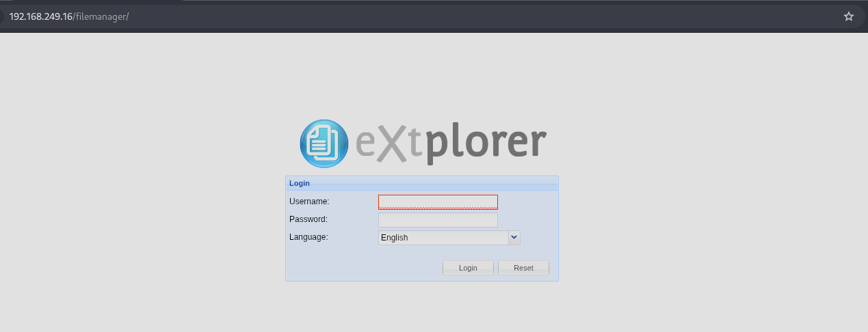Click the Reset button
868x332 pixels.
click(523, 268)
